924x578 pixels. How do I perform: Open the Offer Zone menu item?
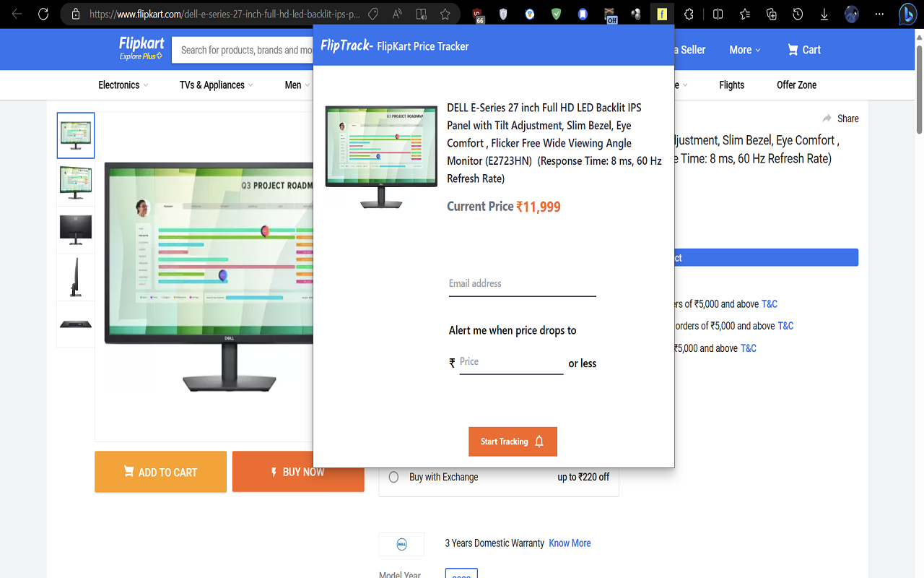[796, 85]
